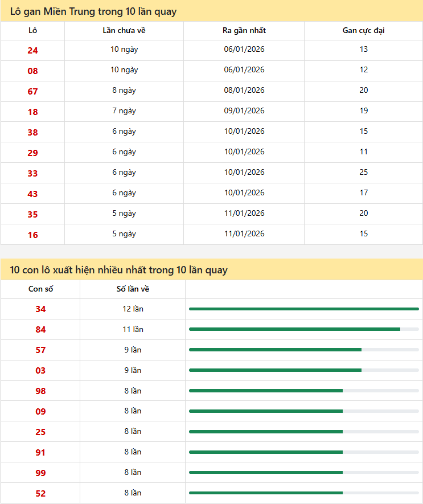This screenshot has height=504, width=423.
Task: Click the '10 con lô xuất hiện' heading
Action: [118, 270]
